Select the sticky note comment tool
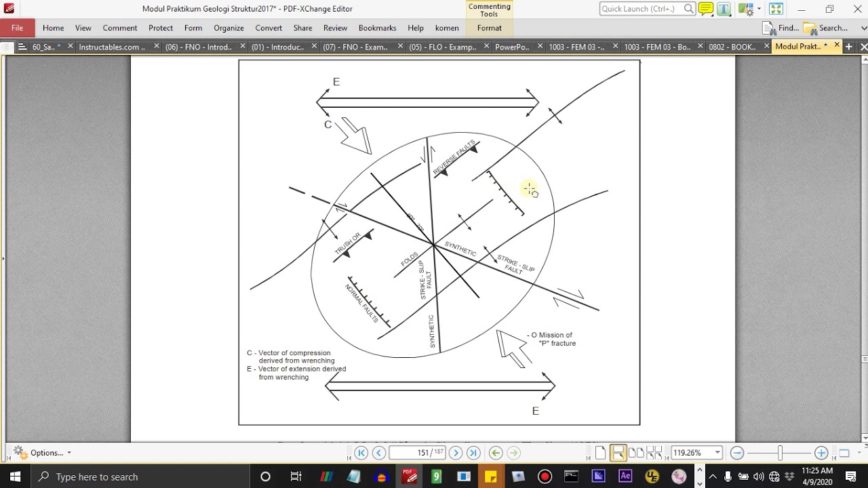 pyautogui.click(x=705, y=9)
